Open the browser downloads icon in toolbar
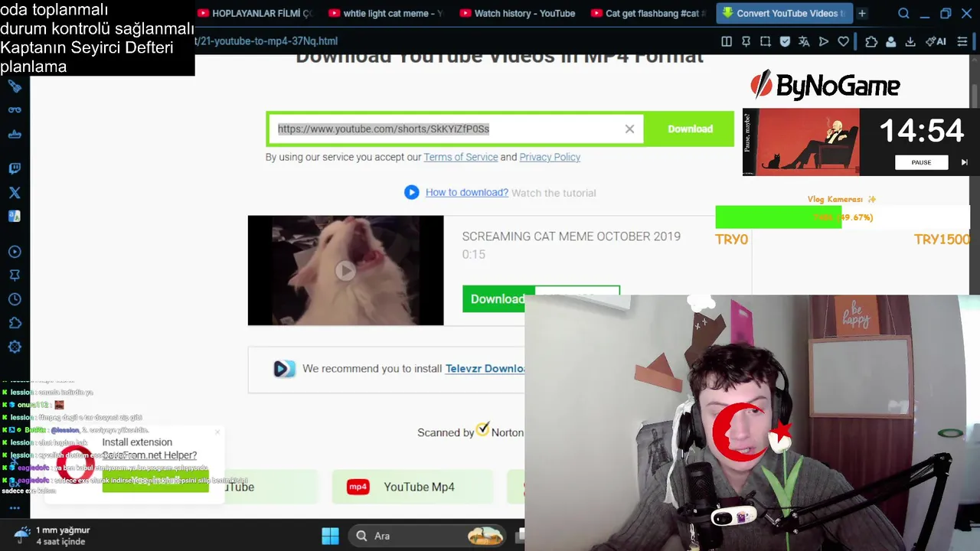Viewport: 980px width, 551px height. point(910,41)
